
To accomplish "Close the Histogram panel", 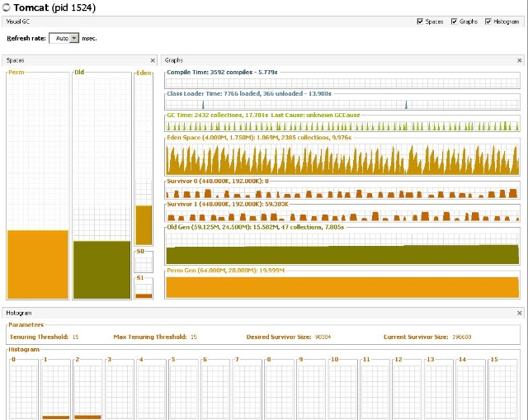I will pyautogui.click(x=519, y=313).
